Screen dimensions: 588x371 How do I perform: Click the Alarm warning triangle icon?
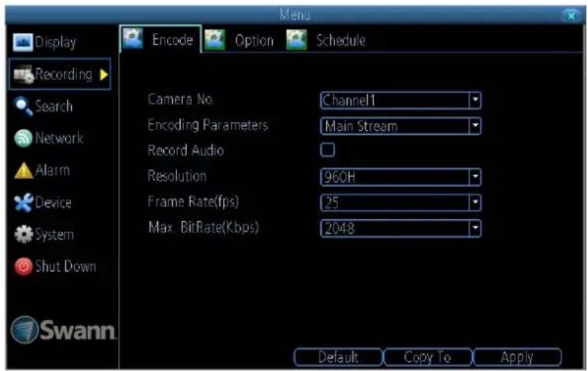pos(24,171)
